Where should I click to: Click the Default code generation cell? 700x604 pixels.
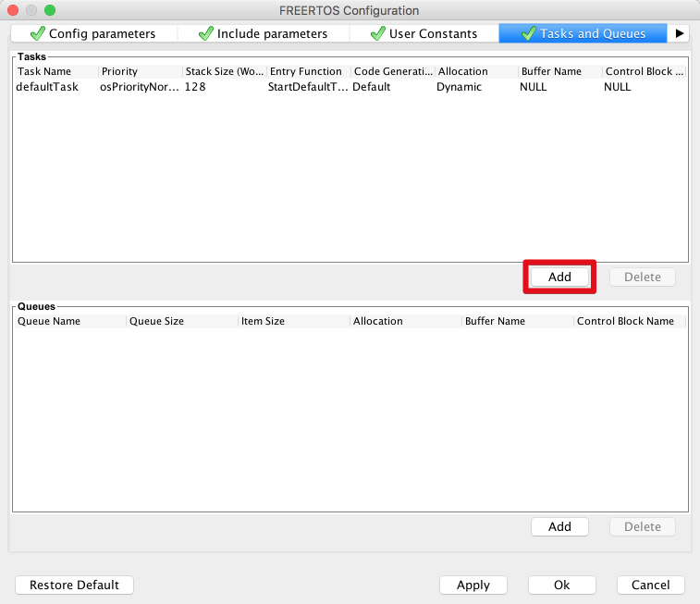[372, 87]
